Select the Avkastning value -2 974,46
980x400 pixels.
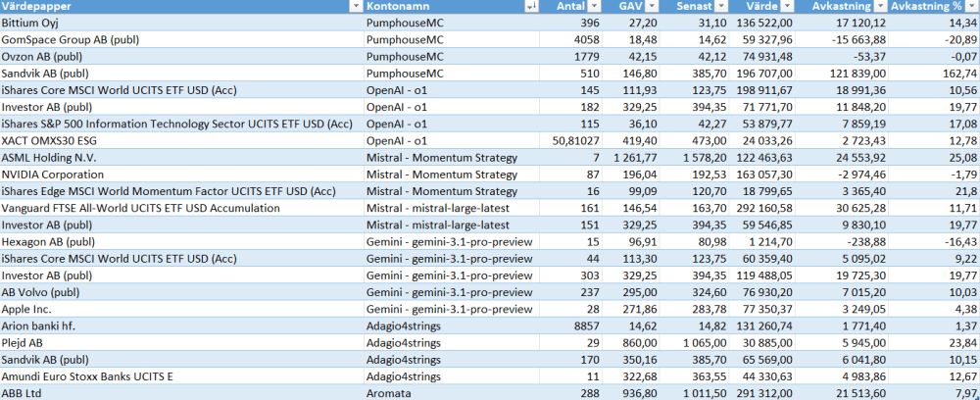[841, 175]
